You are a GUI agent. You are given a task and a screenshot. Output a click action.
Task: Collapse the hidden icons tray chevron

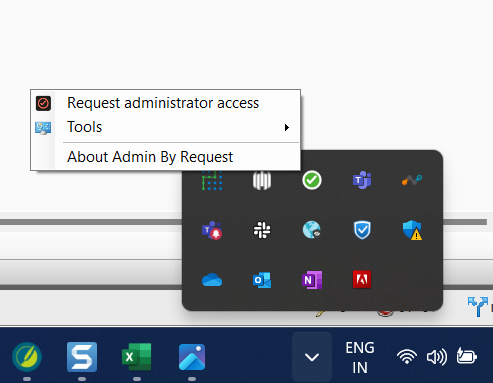(x=312, y=357)
